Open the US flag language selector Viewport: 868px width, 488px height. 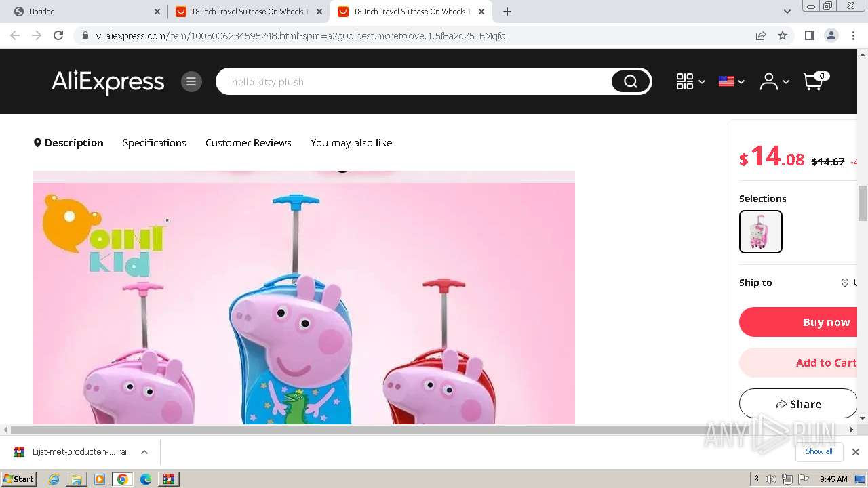pos(732,81)
